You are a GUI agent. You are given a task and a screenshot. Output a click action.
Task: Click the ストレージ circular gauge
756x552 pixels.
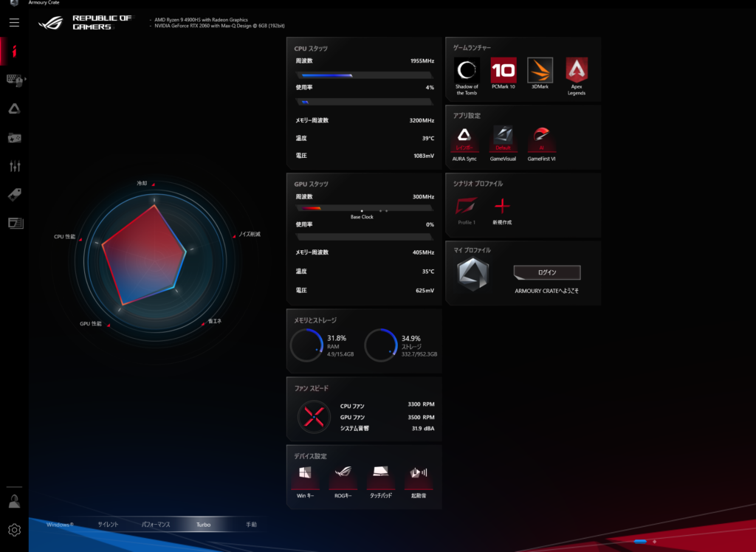(x=381, y=345)
